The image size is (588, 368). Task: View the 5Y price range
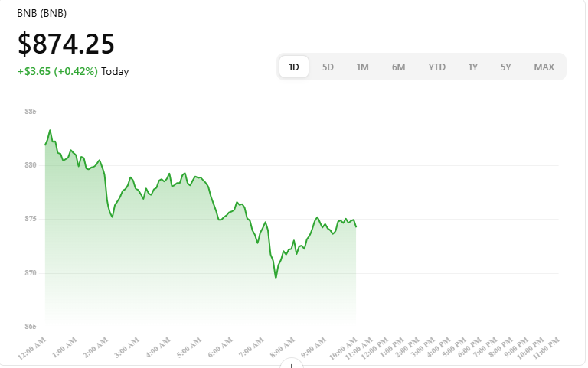[505, 67]
